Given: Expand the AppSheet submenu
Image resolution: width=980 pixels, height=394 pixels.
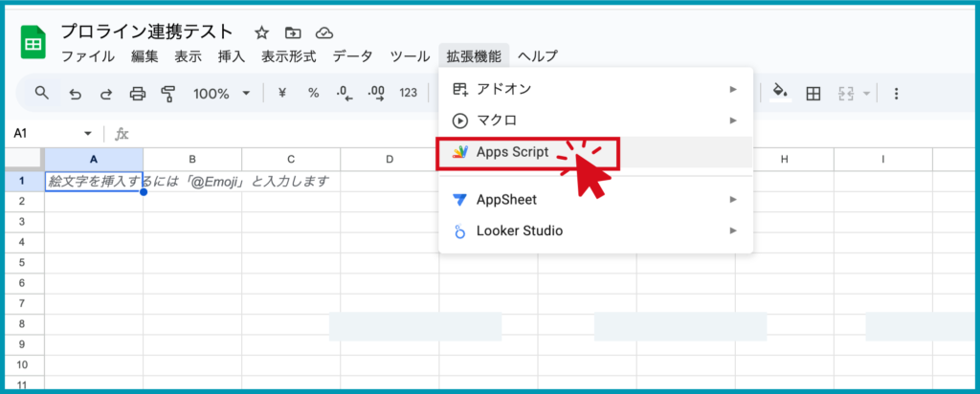Looking at the screenshot, I should tap(595, 200).
